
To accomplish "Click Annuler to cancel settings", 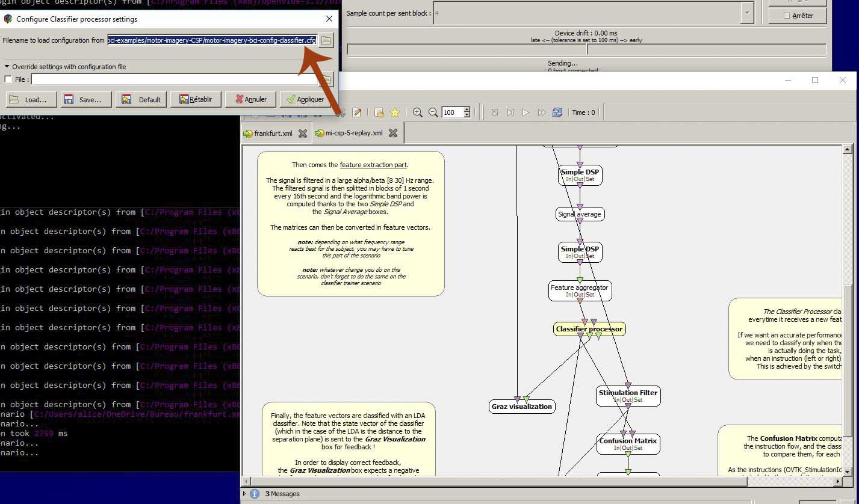I will point(250,99).
